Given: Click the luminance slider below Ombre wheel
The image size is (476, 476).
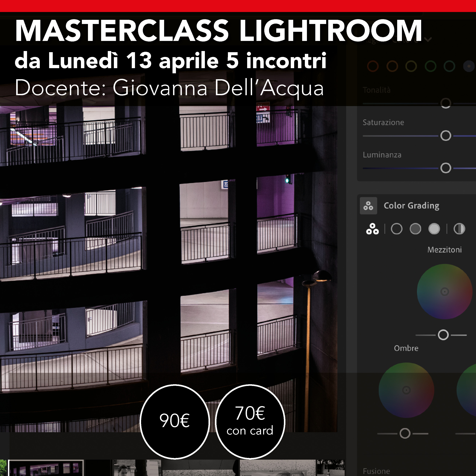Looking at the screenshot, I should pyautogui.click(x=405, y=433).
